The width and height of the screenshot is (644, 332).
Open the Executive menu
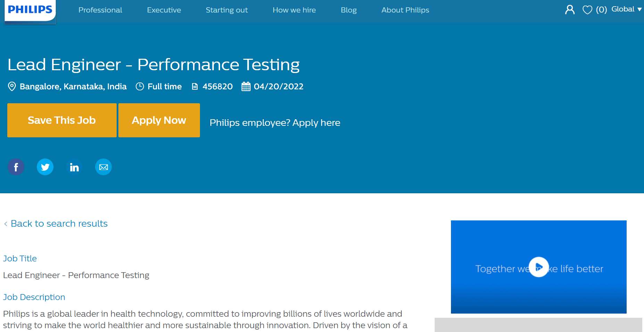click(x=164, y=10)
